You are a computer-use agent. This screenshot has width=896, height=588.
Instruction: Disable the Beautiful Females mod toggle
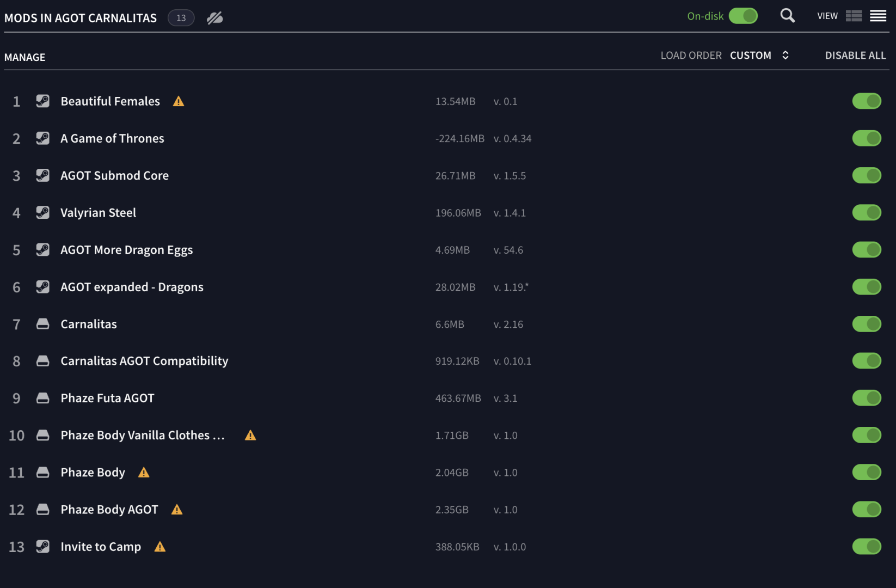point(867,101)
